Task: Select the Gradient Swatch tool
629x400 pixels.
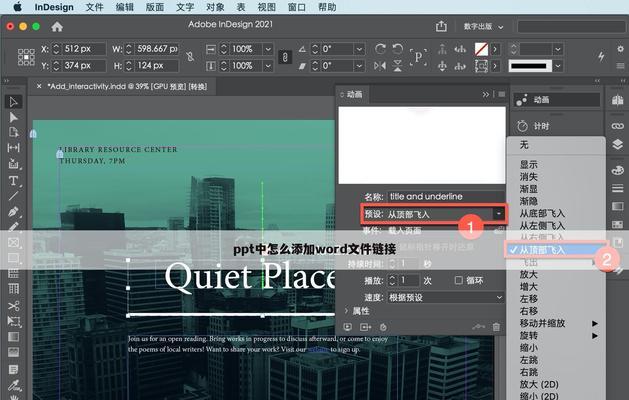Action: (x=13, y=337)
